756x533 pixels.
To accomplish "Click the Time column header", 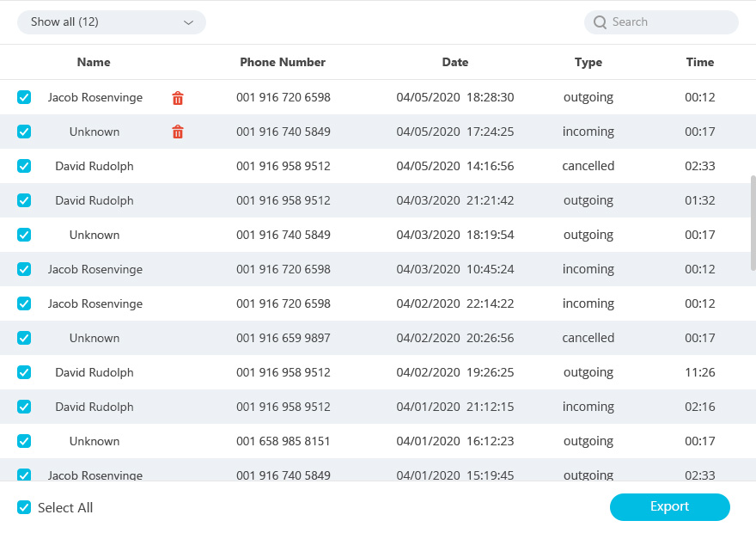I will pos(700,62).
